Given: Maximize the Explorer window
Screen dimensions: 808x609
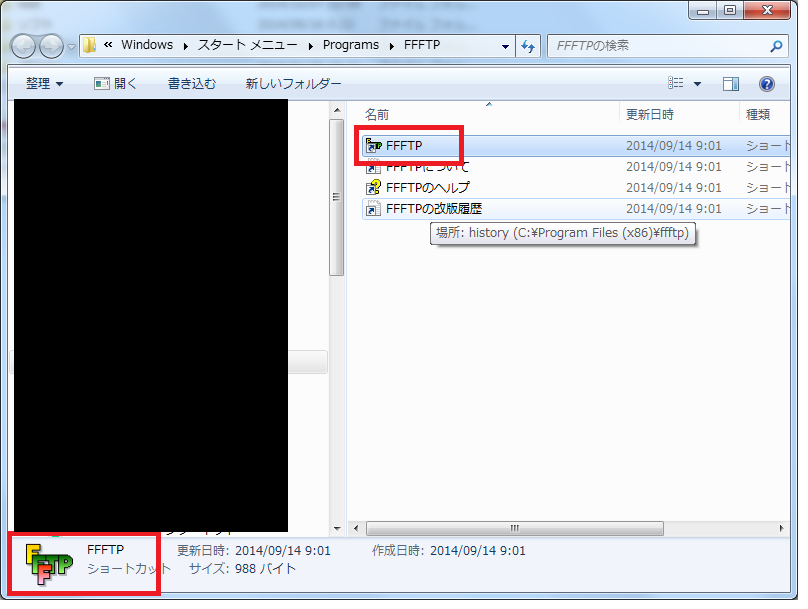Looking at the screenshot, I should pos(729,11).
